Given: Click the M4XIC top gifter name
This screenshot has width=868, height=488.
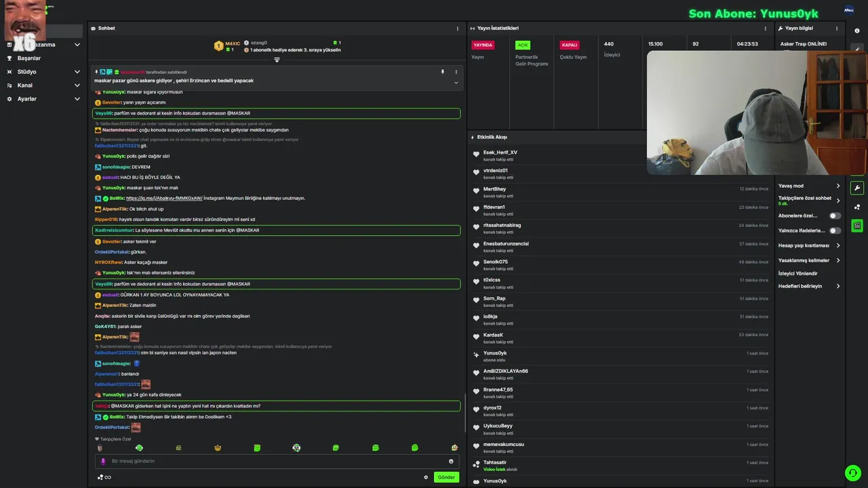Looking at the screenshot, I should point(233,43).
